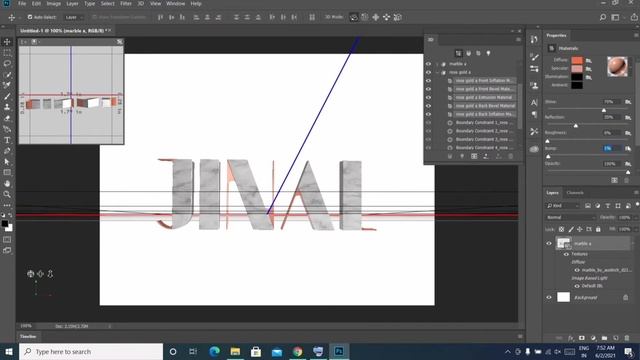Open File Explorer from the taskbar
Image resolution: width=640 pixels, height=360 pixels.
[x=235, y=351]
